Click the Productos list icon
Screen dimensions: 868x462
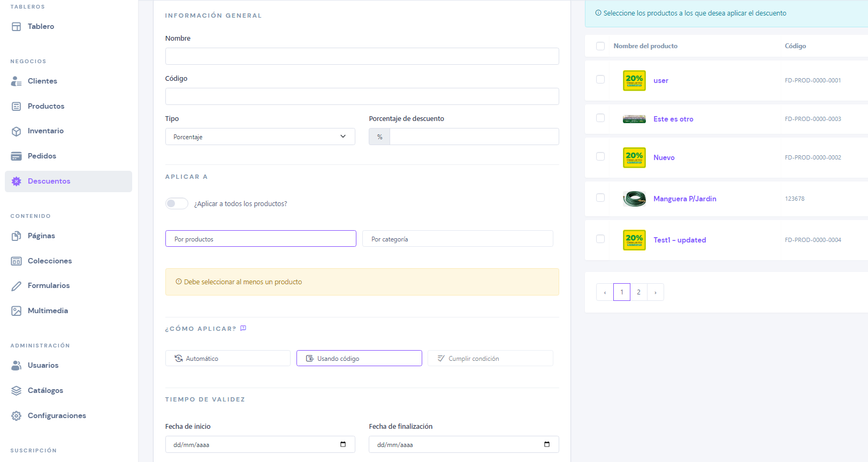pyautogui.click(x=17, y=106)
